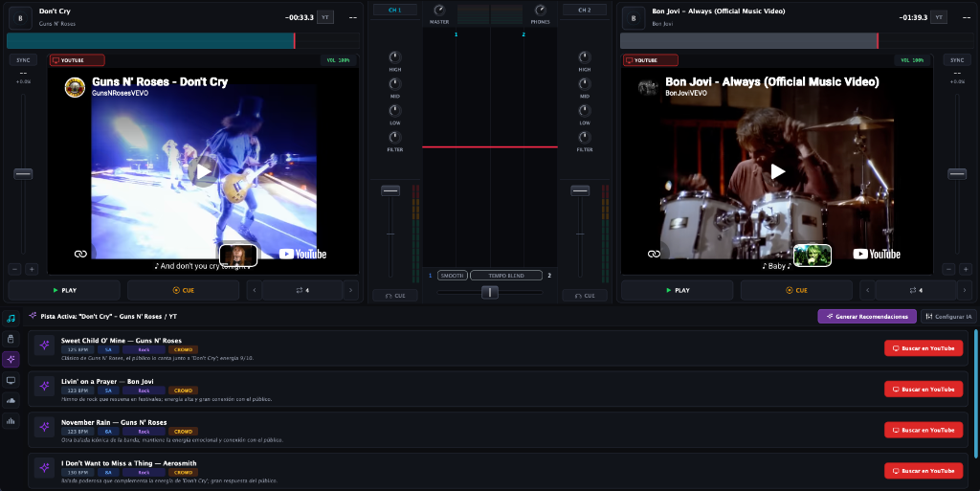The height and width of the screenshot is (491, 980).
Task: Toggle 4-beat loop on left deck
Action: (302, 290)
